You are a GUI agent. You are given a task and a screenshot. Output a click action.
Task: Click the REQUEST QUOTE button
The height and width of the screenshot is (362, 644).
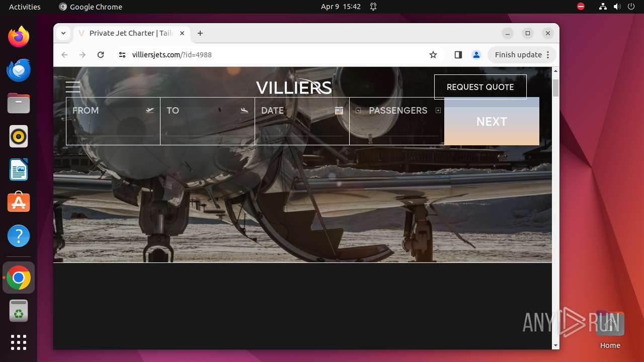(480, 87)
